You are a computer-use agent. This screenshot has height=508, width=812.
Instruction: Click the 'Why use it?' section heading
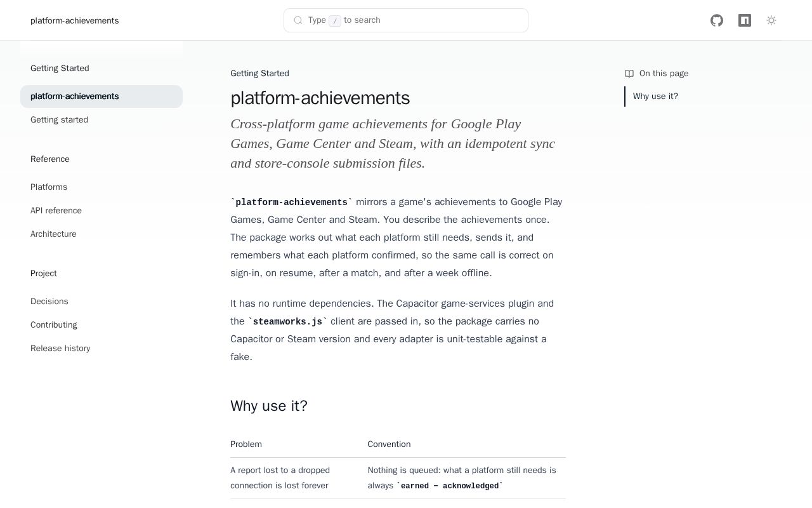[x=269, y=406]
